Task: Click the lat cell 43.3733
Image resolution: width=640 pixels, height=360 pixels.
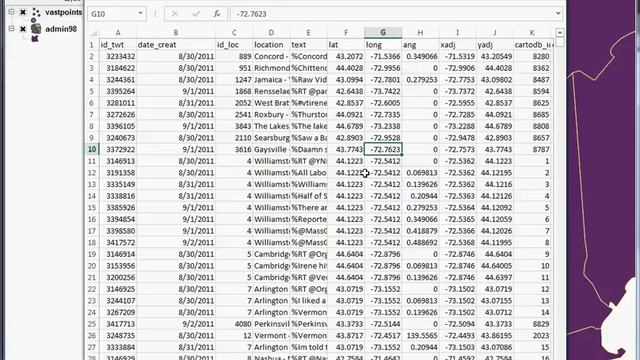Action: [x=346, y=324]
